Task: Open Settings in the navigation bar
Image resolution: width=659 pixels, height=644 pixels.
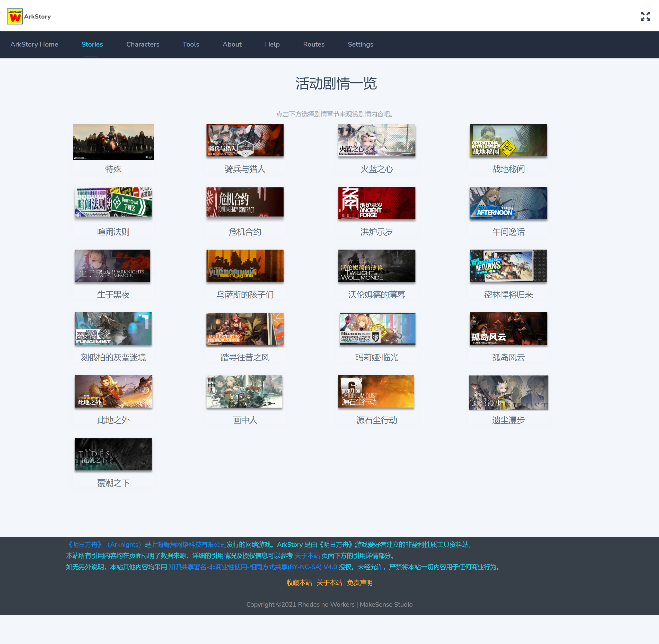Action: (x=360, y=44)
